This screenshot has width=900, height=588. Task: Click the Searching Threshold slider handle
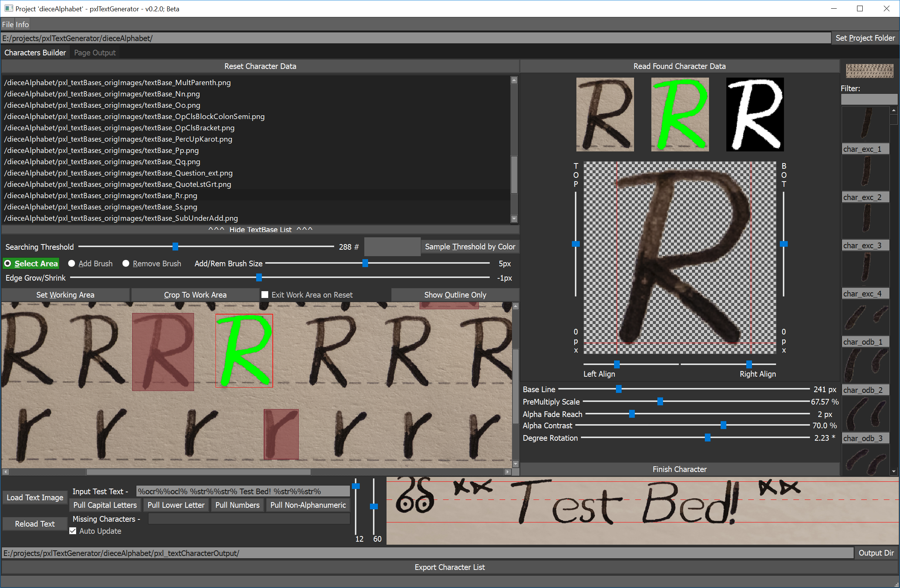point(175,247)
